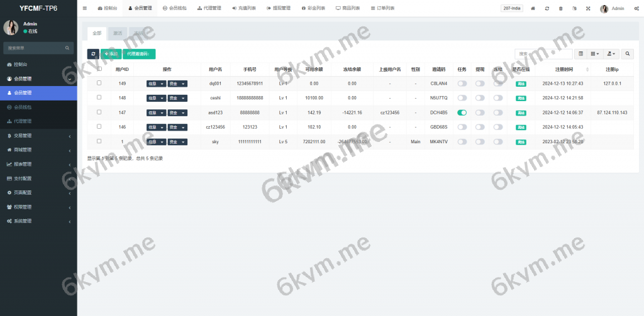Click the trash icon in top bar

click(560, 8)
